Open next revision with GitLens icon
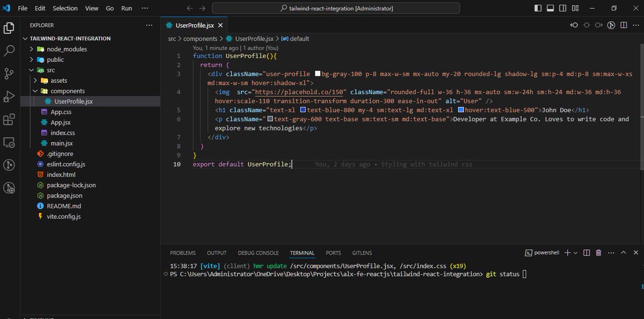 [598, 25]
